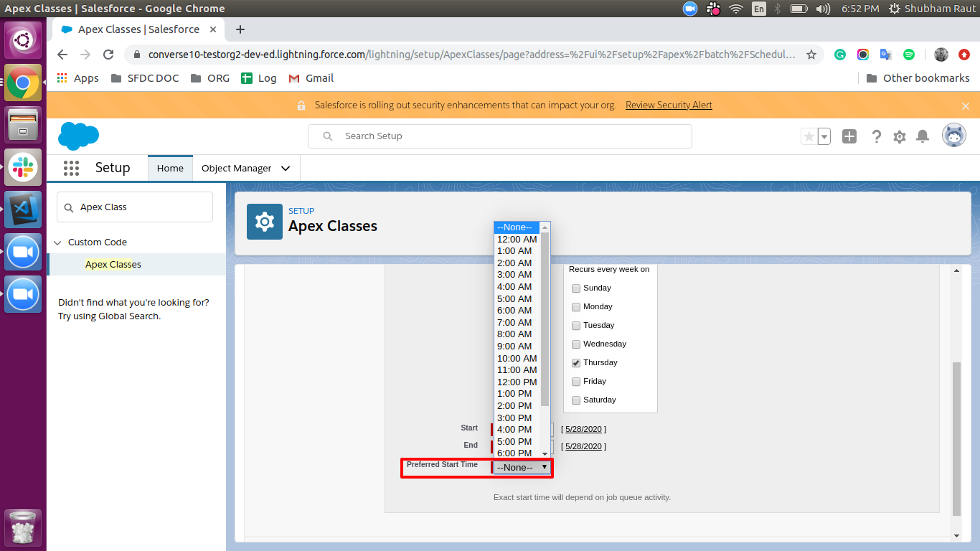Open the Salesforce App Launcher waffle icon

coord(70,167)
